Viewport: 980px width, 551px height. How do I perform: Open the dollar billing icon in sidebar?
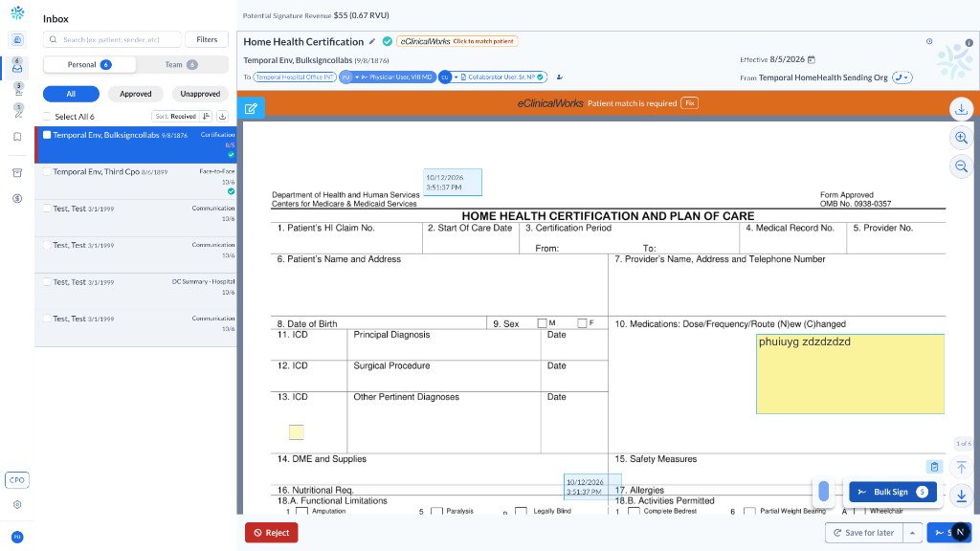(17, 199)
